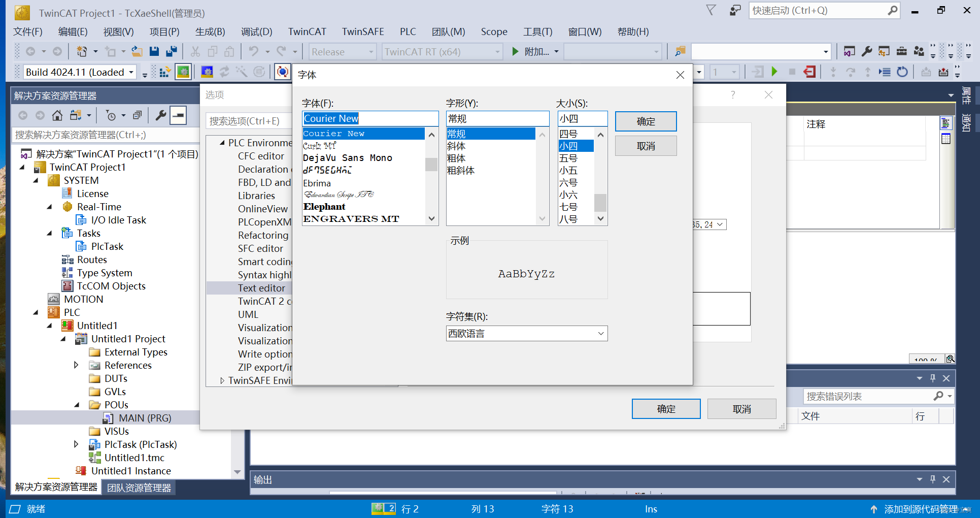Click the wrench icon in Solution Explorer toolbar
The height and width of the screenshot is (518, 980).
coord(161,115)
